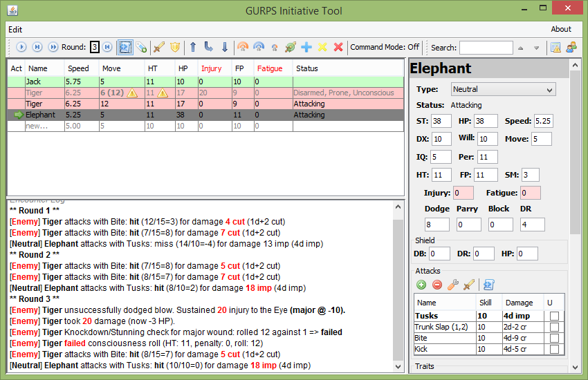Click the SM field showing 3
This screenshot has height=380, width=588.
point(531,175)
